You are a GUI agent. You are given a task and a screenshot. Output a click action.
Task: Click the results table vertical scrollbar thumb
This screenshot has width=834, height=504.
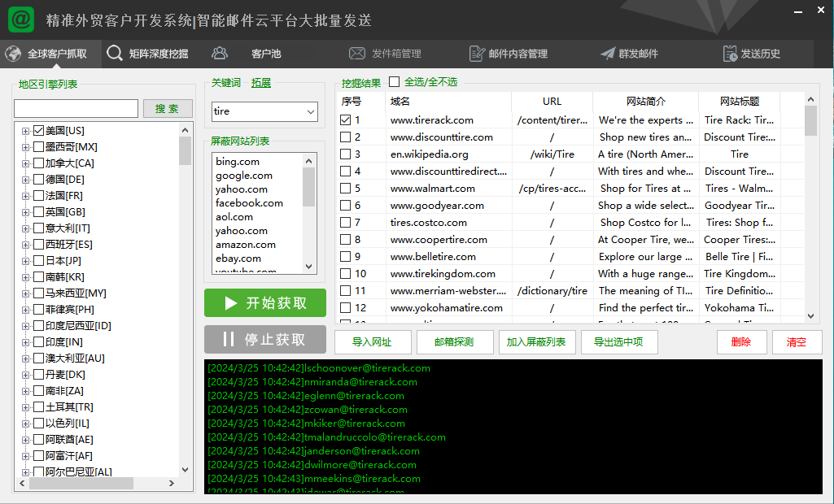810,120
